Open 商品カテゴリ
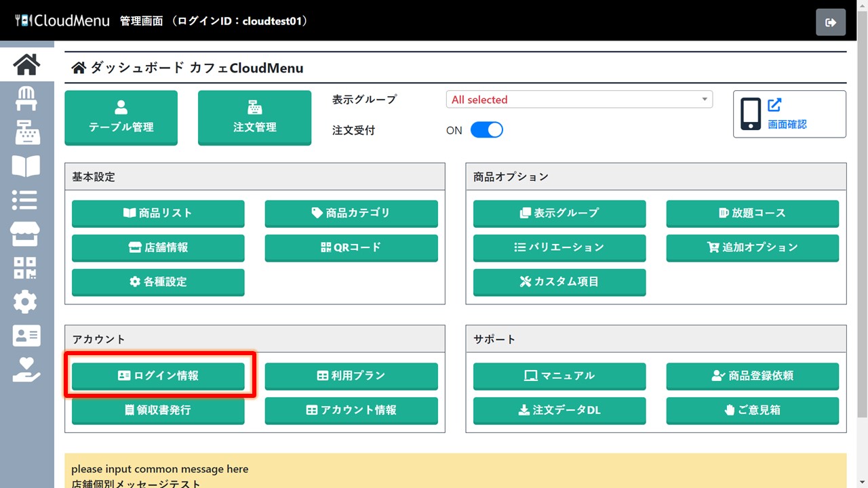Image resolution: width=868 pixels, height=488 pixels. coord(351,213)
